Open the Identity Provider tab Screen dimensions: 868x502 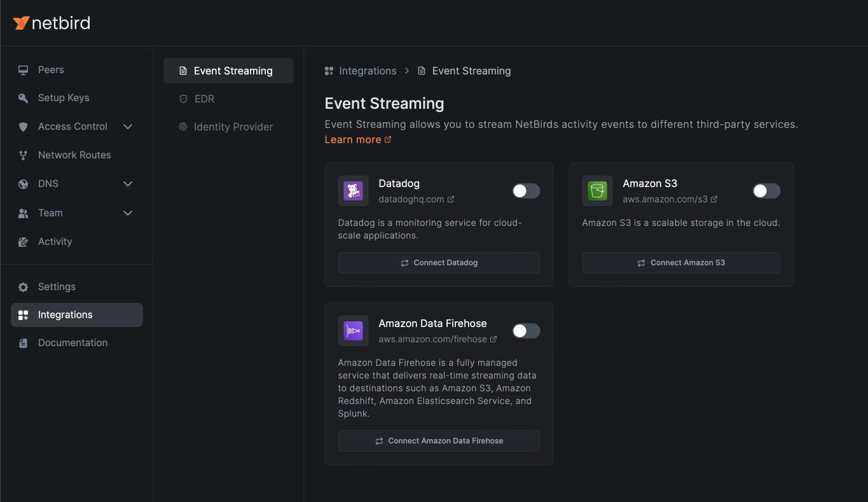pos(233,127)
